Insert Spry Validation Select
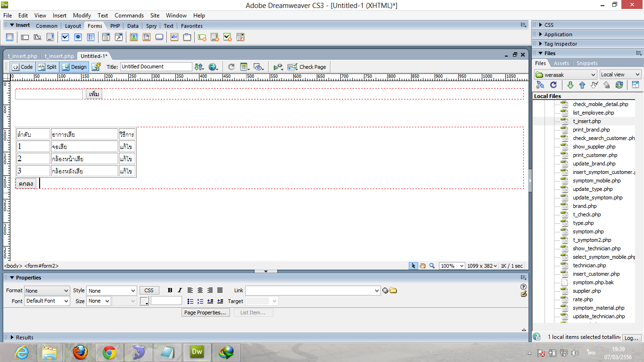The image size is (644, 362). click(x=240, y=37)
